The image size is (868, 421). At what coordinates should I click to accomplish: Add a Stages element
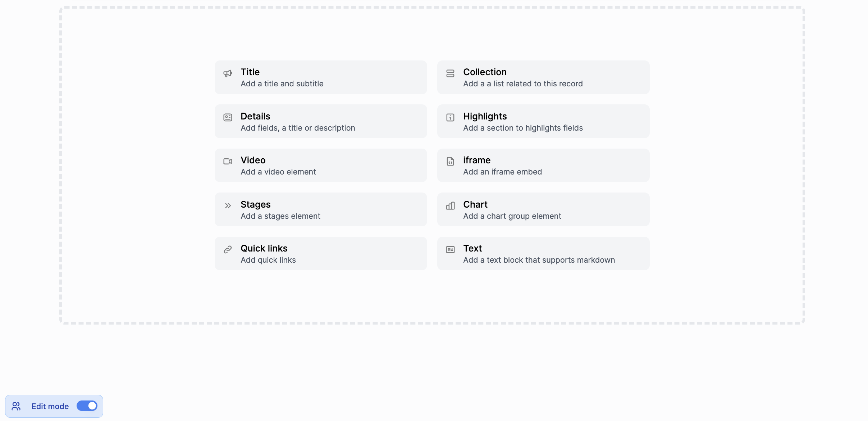pyautogui.click(x=320, y=210)
